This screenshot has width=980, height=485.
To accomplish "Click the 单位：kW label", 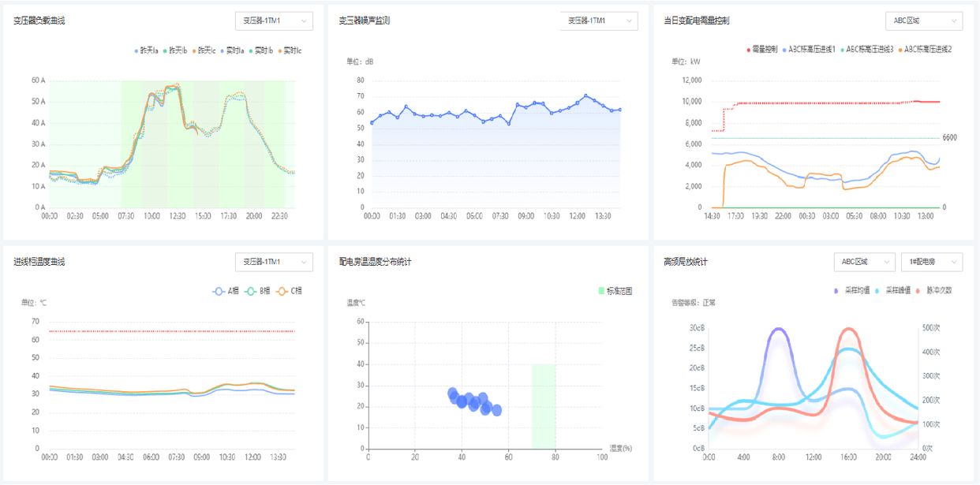I will coord(686,61).
